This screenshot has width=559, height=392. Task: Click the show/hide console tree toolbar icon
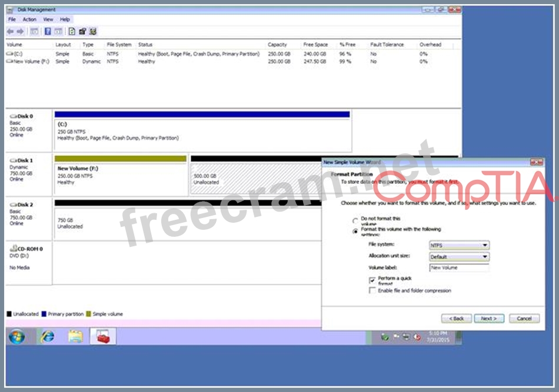pyautogui.click(x=34, y=32)
